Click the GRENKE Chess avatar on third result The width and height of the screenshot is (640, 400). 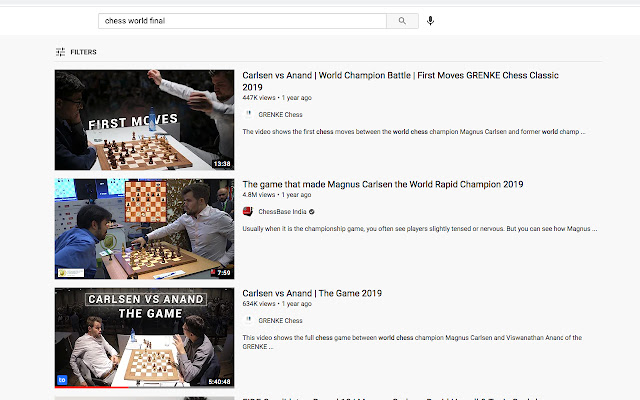[247, 321]
